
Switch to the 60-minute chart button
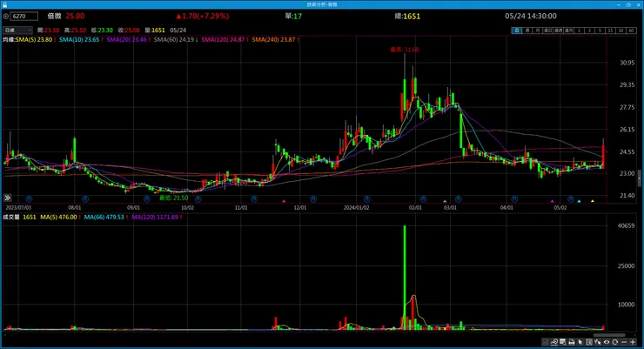point(631,30)
